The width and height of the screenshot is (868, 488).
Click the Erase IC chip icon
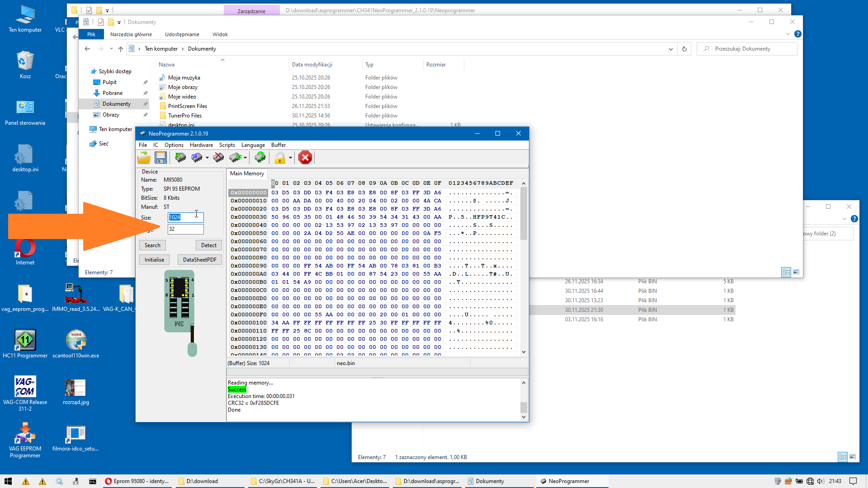(x=219, y=158)
